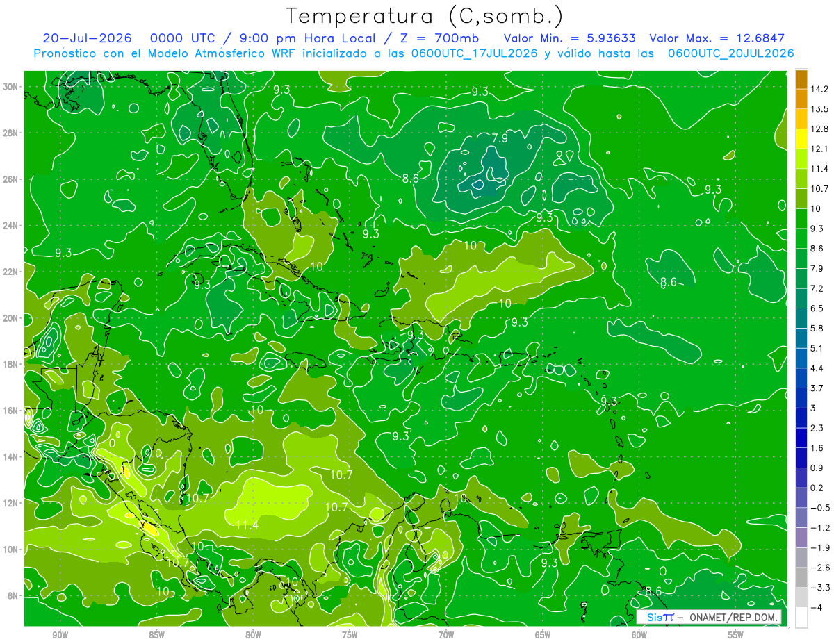Click the "12.8" color scale label
Image resolution: width=834 pixels, height=644 pixels.
[x=819, y=129]
